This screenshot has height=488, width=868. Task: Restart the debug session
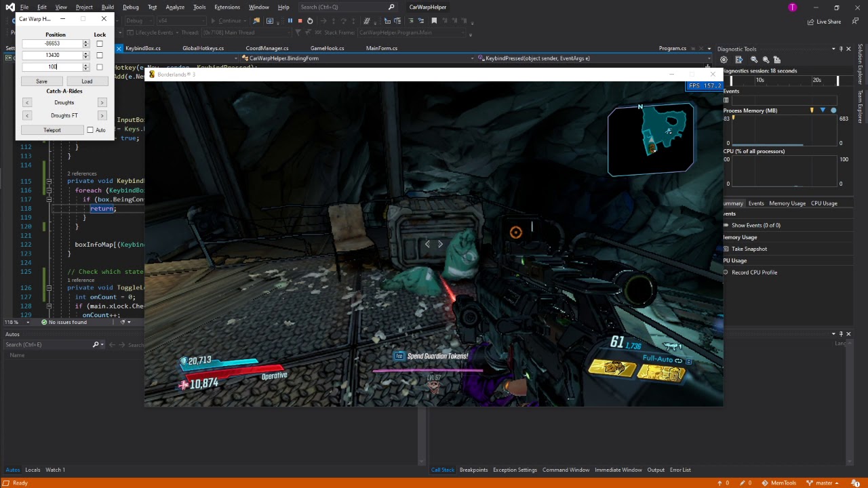pos(310,20)
